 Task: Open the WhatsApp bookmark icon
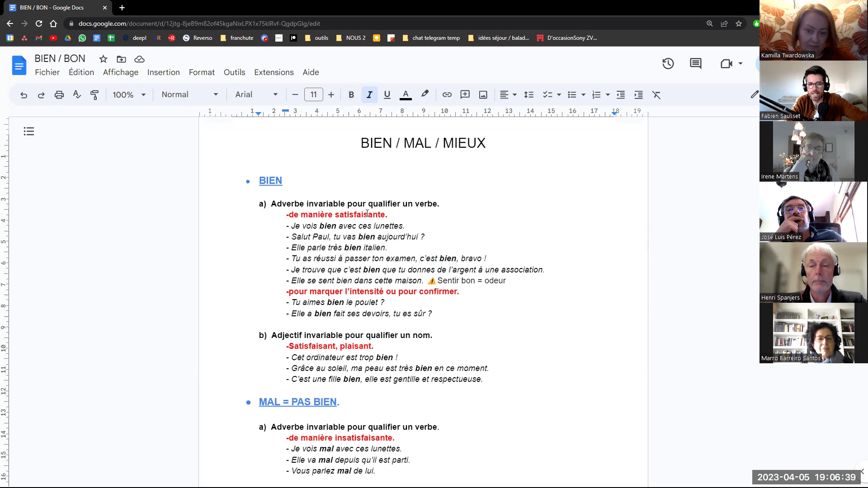coord(82,38)
